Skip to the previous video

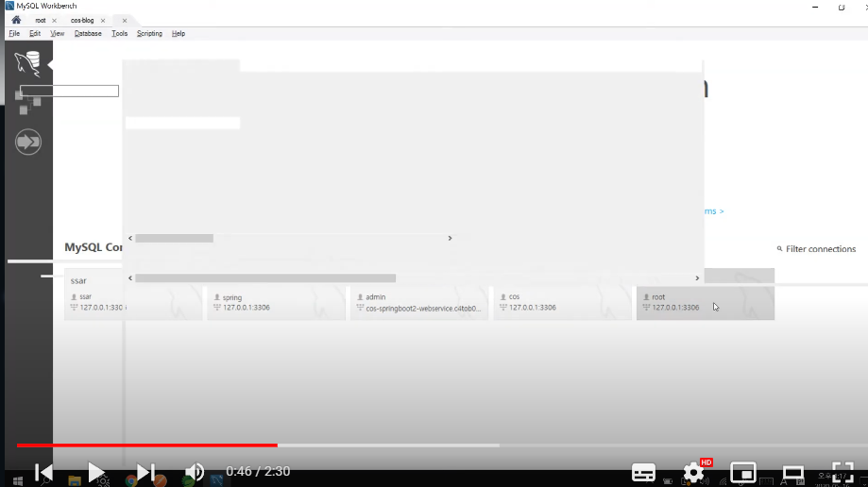pos(43,472)
